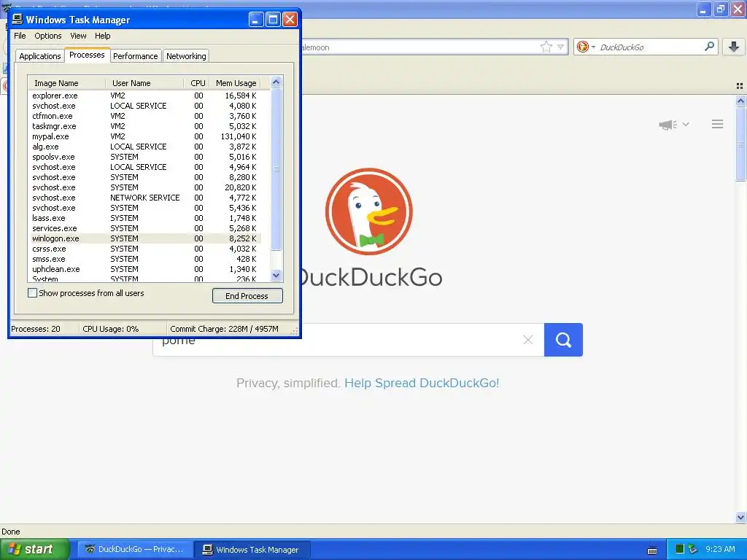The width and height of the screenshot is (747, 560).
Task: Click the Task Manager title bar icon
Action: pos(18,19)
